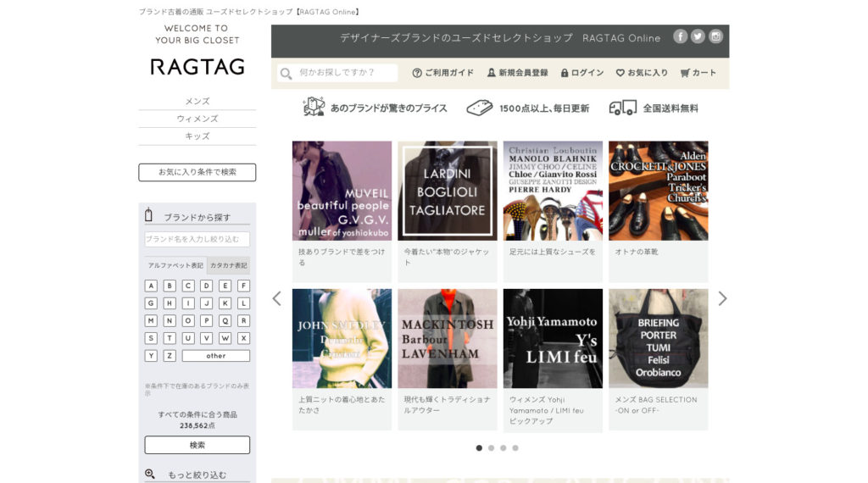Click お気に入り条件で検索 button
Image resolution: width=868 pixels, height=483 pixels.
(197, 172)
